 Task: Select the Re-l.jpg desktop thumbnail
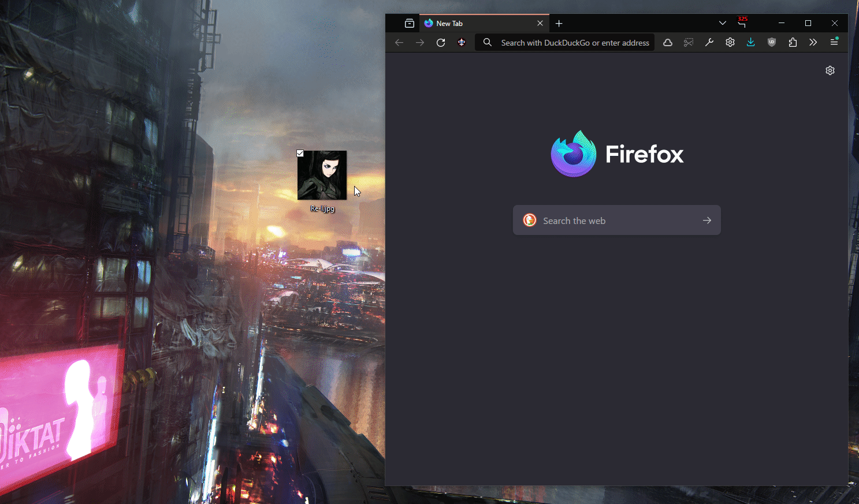click(322, 176)
